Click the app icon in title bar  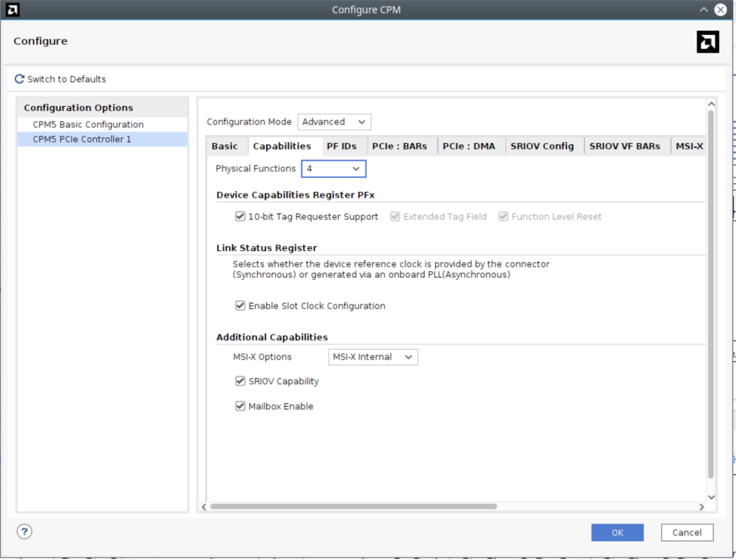(x=12, y=10)
